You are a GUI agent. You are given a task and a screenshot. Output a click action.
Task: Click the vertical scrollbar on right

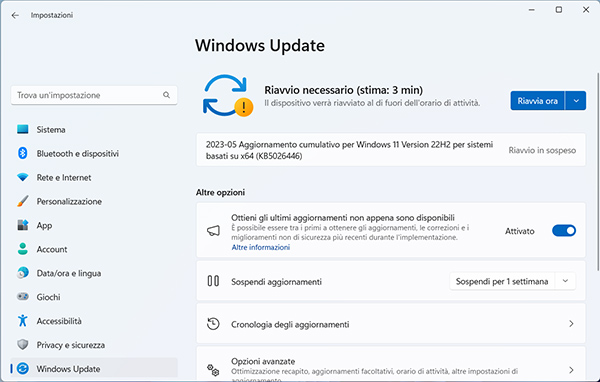coord(598,171)
